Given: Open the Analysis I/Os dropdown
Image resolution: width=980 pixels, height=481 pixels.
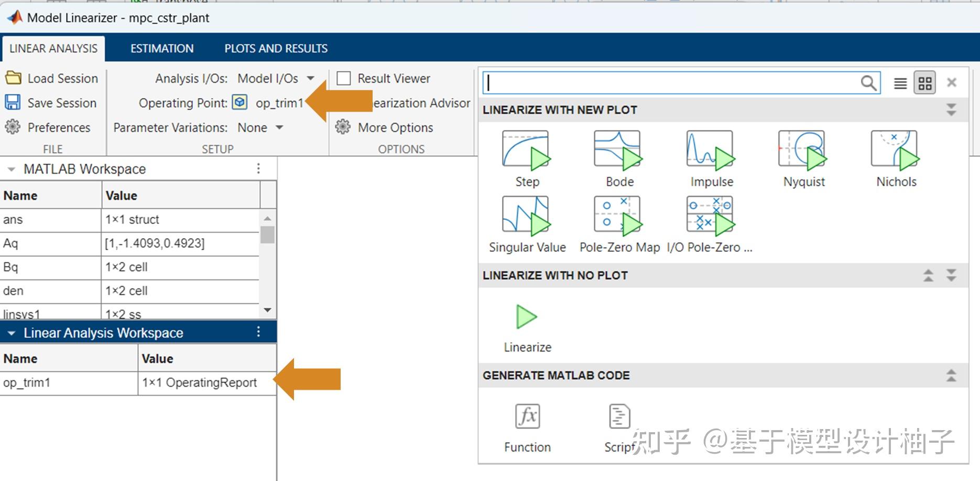Looking at the screenshot, I should (x=311, y=78).
